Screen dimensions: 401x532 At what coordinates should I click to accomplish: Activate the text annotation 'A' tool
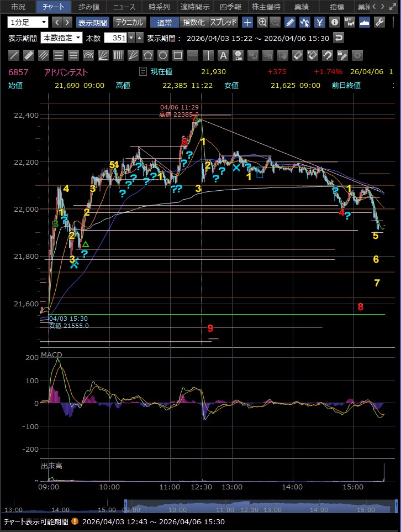pyautogui.click(x=223, y=55)
